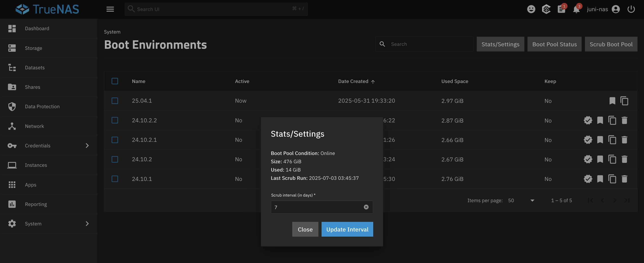Activate the 24.10.2.2 boot environment
This screenshot has height=263, width=644.
point(588,120)
